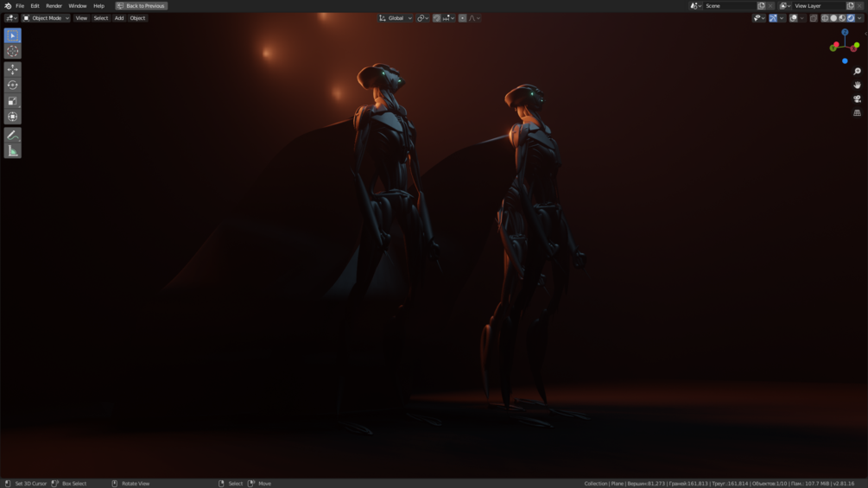Select the Select Box tool
Viewport: 868px width, 488px height.
(x=12, y=35)
